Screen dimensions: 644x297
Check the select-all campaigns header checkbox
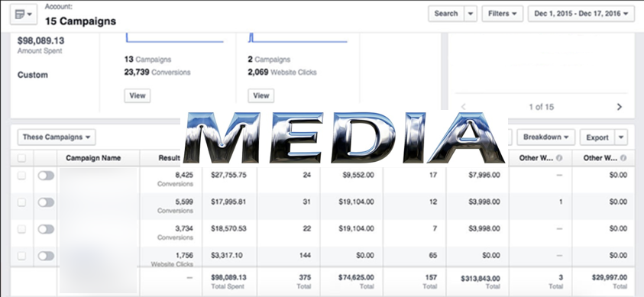(x=21, y=158)
